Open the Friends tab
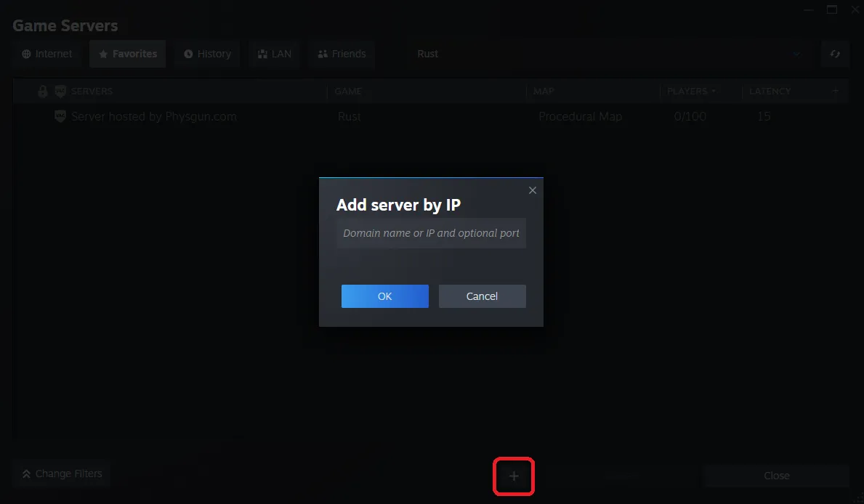Screen dimensions: 864x504 342,54
